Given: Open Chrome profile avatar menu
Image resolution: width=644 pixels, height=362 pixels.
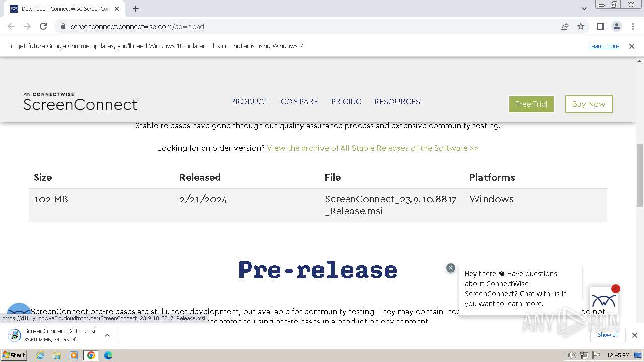Looking at the screenshot, I should [616, 26].
